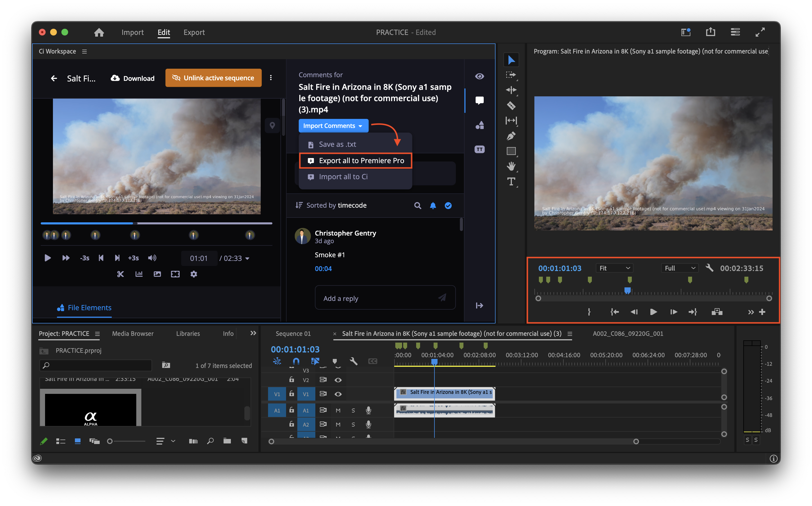The image size is (812, 506).
Task: Select the Type tool
Action: click(x=511, y=181)
